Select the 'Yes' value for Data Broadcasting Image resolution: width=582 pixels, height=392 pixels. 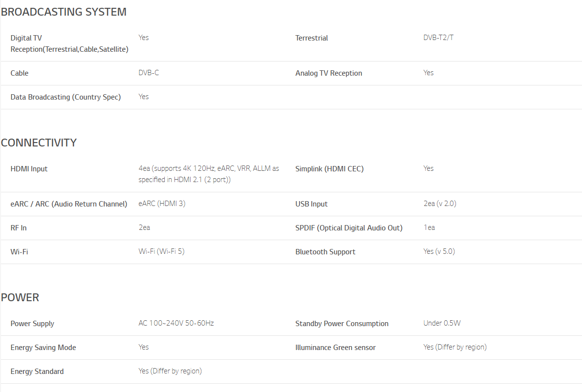point(144,97)
